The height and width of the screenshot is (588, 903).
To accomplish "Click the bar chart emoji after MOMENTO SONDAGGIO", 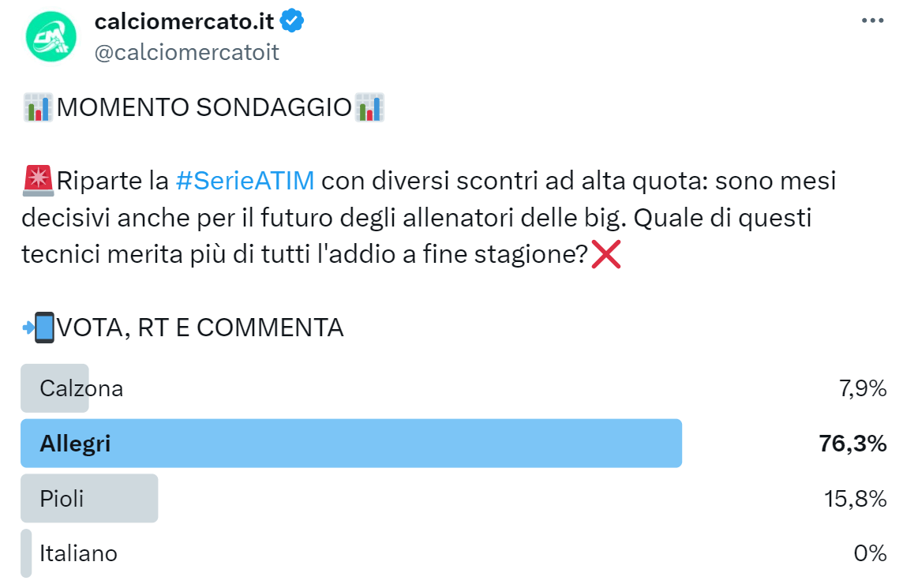I will (369, 107).
